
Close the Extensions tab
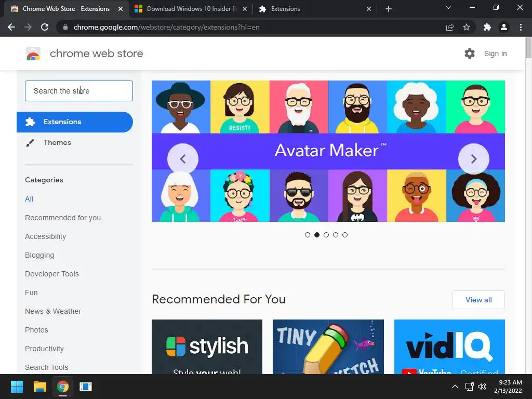[369, 9]
